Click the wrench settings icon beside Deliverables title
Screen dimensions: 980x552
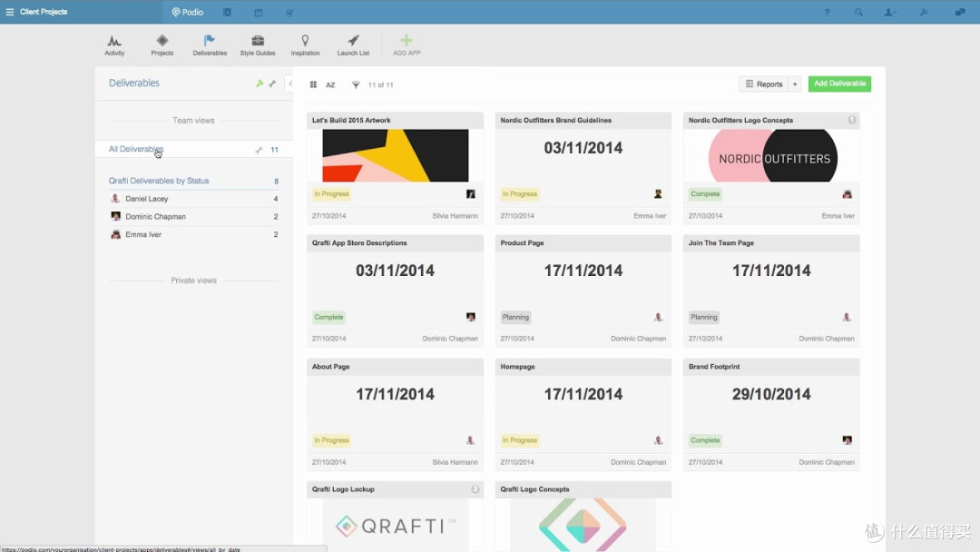tap(272, 84)
